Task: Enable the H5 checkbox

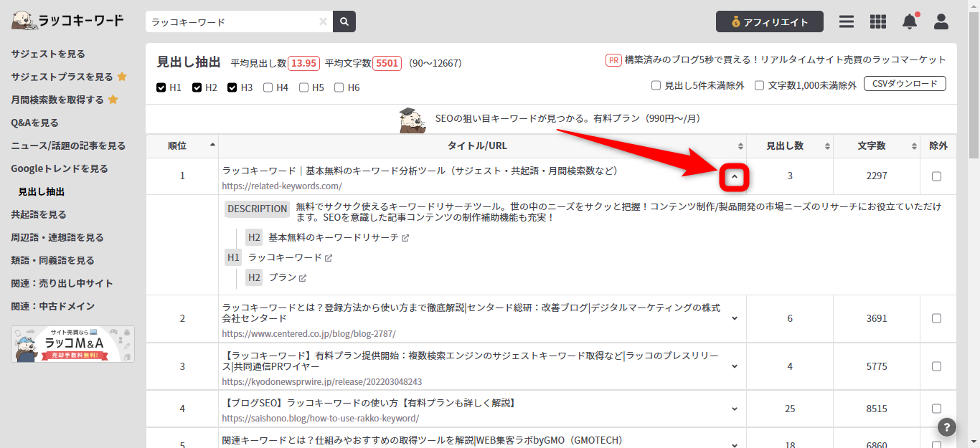Action: click(x=303, y=87)
